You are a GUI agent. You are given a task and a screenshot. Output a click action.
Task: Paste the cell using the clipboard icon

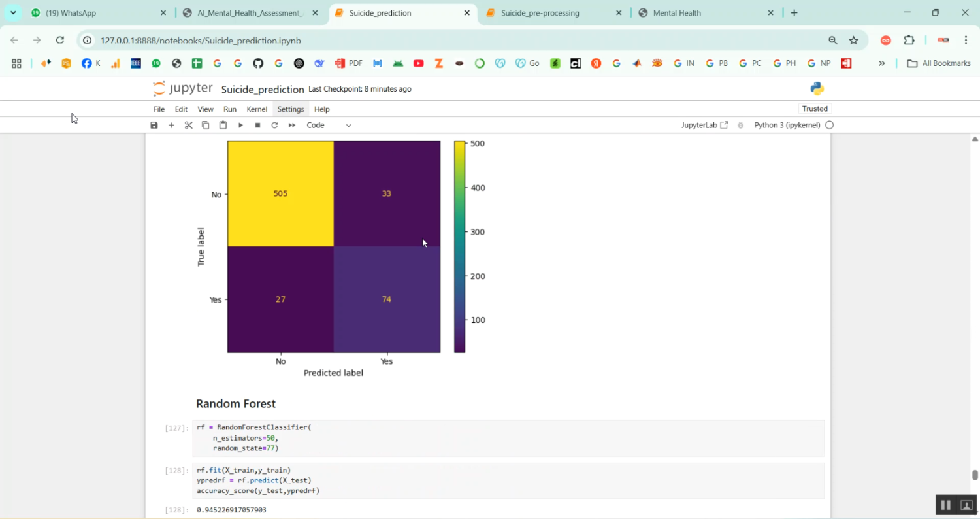(223, 125)
